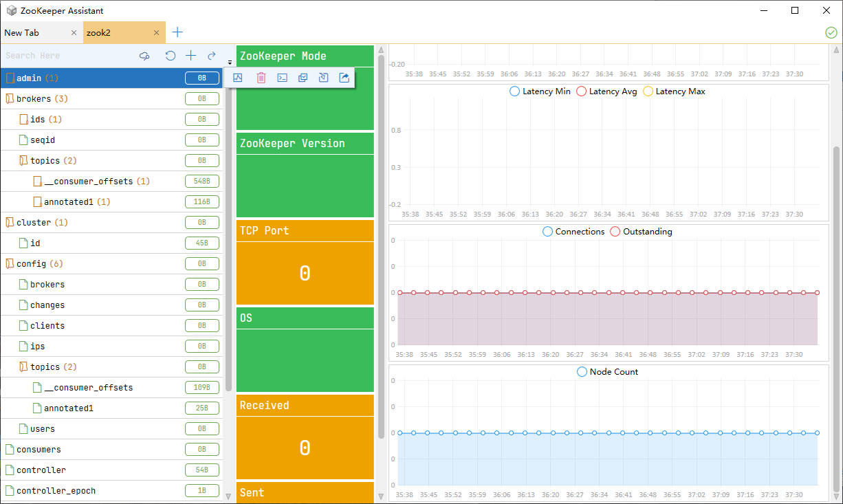Image resolution: width=843 pixels, height=504 pixels.
Task: Click the 45B size badge on the id row
Action: point(202,243)
